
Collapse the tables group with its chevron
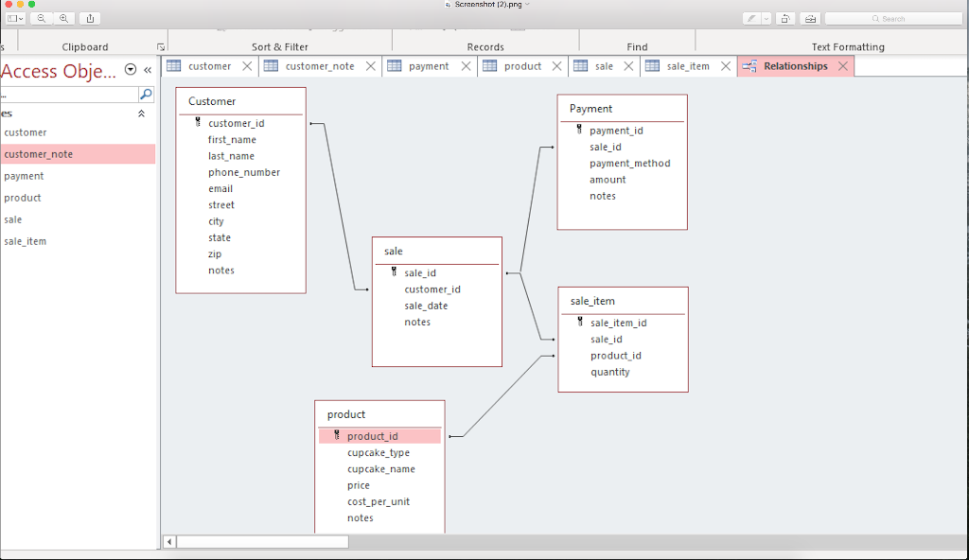141,112
